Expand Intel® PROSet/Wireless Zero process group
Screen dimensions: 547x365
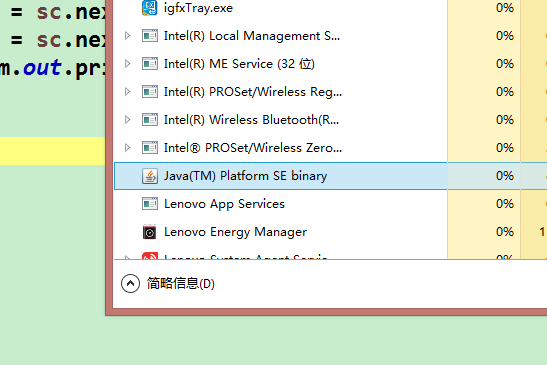128,148
